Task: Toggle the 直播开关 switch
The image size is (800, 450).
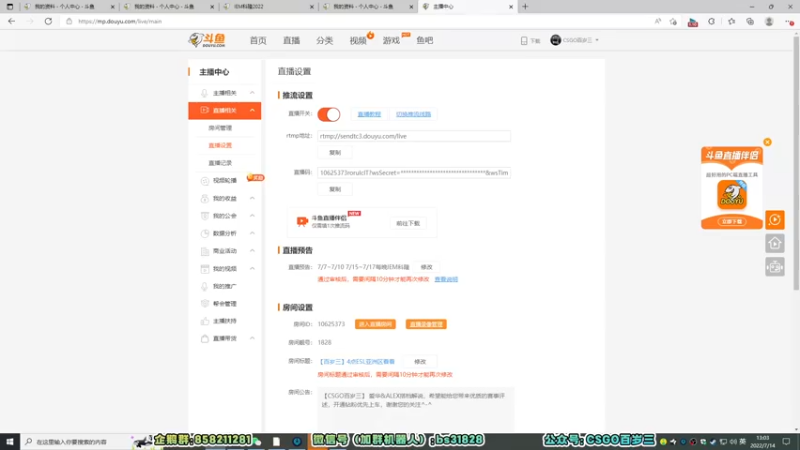Action: tap(329, 114)
